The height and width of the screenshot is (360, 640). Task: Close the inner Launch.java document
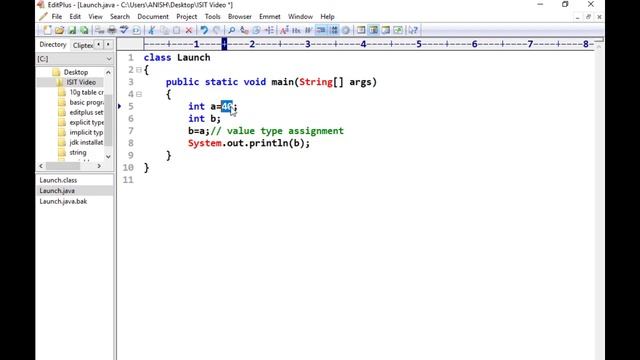599,17
